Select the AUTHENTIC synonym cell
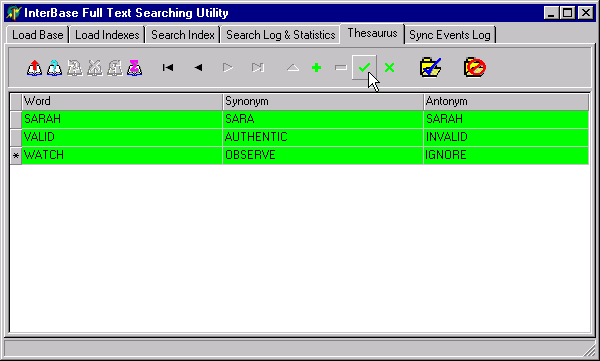 tap(323, 137)
